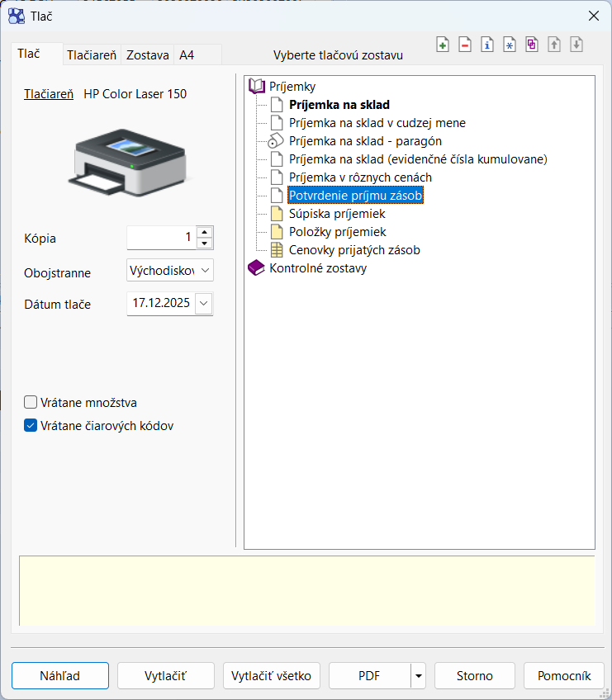Open the PDF button dropdown arrow
This screenshot has width=612, height=700.
click(419, 676)
